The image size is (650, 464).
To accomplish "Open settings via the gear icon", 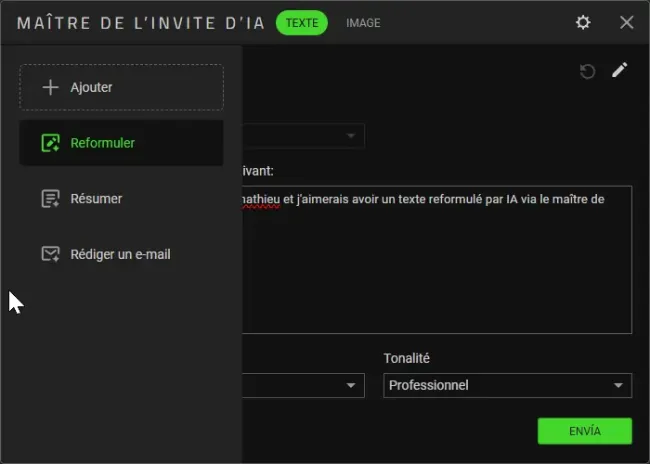I will pos(583,22).
